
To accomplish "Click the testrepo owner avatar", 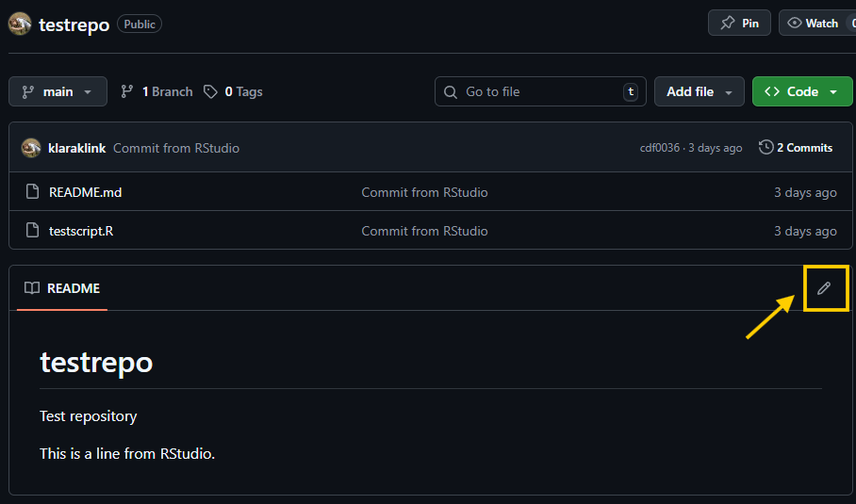I will [20, 24].
